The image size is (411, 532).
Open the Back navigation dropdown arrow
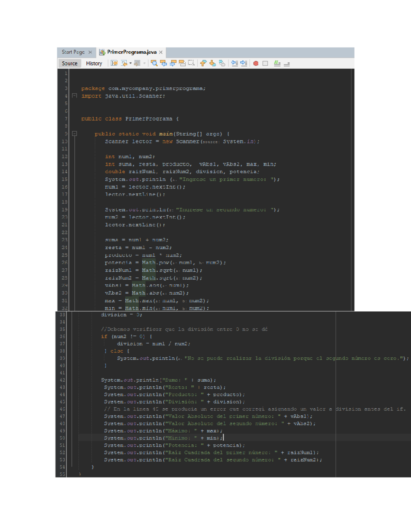[x=130, y=63]
